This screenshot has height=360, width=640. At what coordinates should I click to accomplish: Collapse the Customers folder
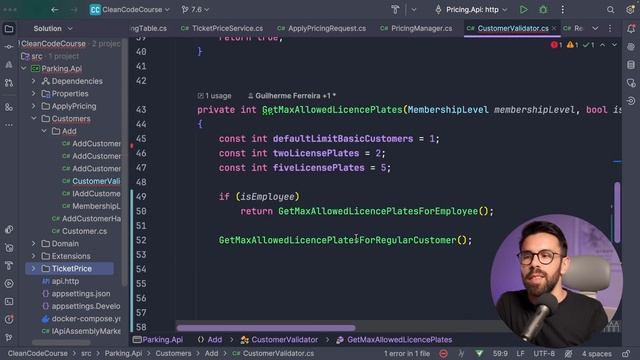click(x=33, y=118)
